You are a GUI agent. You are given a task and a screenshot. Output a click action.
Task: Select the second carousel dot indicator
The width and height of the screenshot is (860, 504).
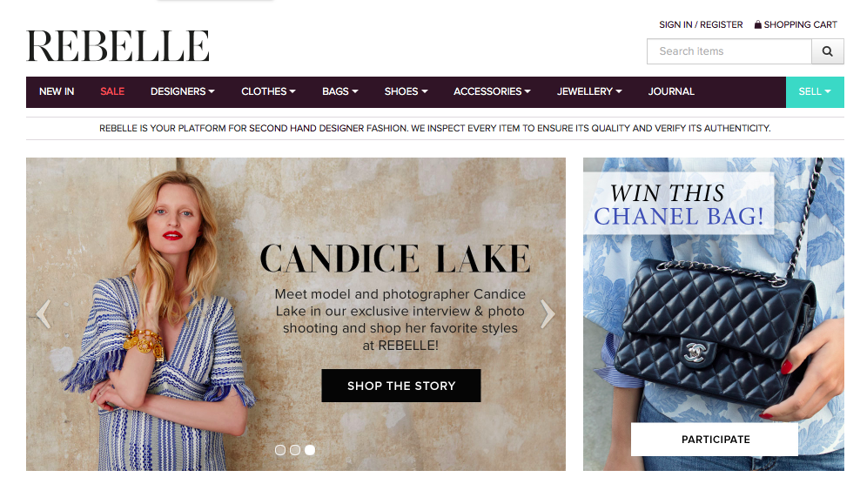click(295, 450)
